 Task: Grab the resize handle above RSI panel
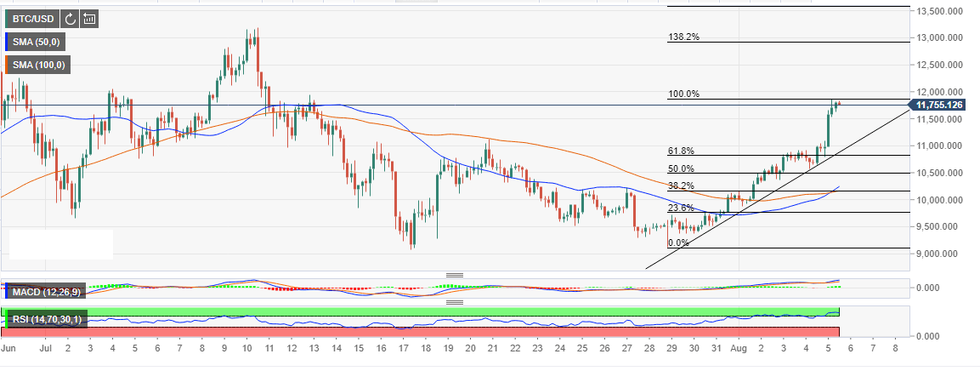point(455,302)
